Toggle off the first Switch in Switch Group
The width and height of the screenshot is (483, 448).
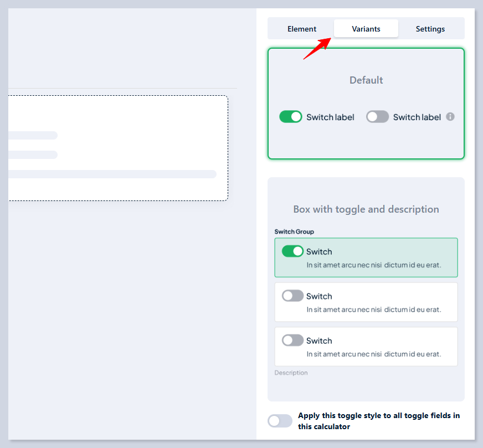pos(292,251)
